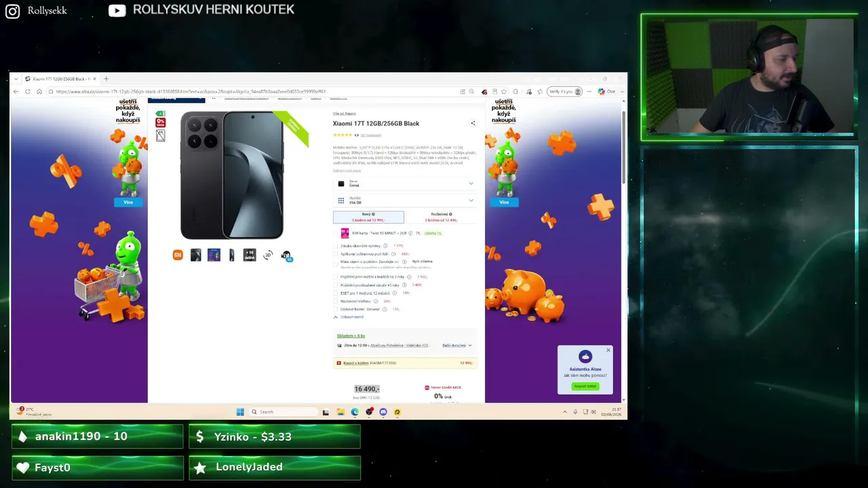The image size is (868, 488).
Task: Expand the Barva Černá color dropdown
Action: tap(405, 184)
